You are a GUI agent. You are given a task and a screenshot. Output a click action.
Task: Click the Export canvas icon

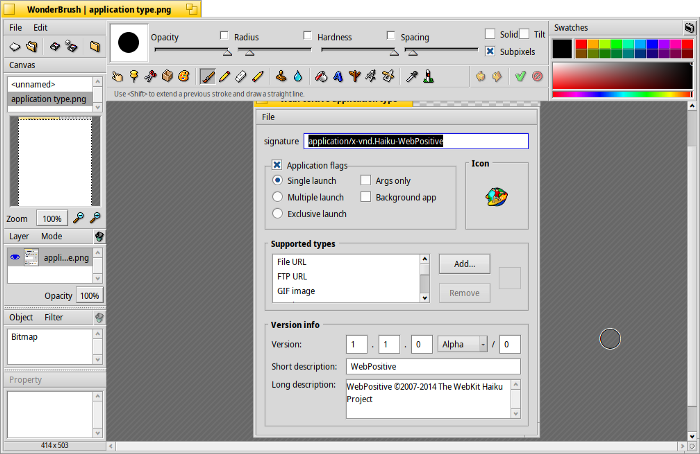54,46
